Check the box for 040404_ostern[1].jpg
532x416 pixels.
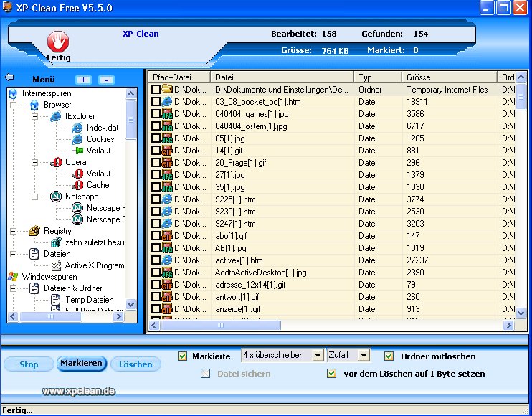156,126
